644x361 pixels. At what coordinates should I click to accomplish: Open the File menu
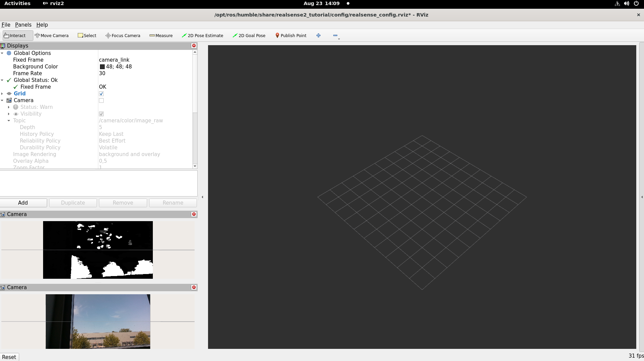[x=6, y=25]
